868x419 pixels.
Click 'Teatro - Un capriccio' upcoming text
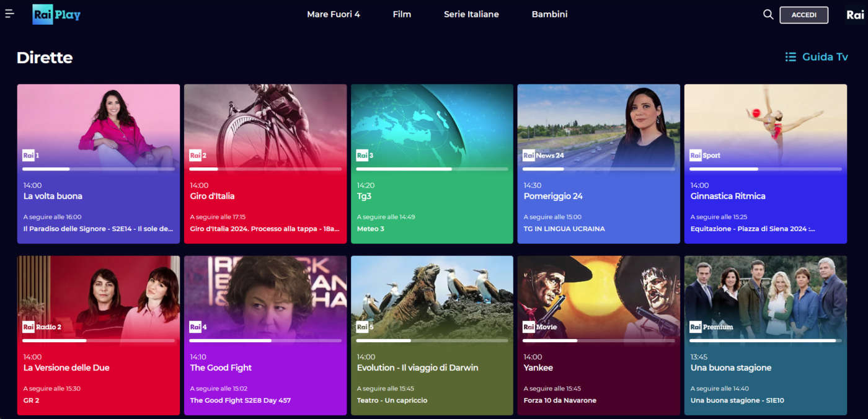tap(392, 400)
